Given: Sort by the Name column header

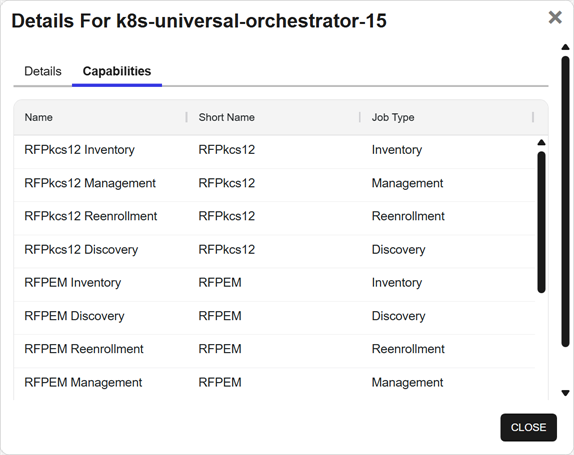Looking at the screenshot, I should pos(38,117).
